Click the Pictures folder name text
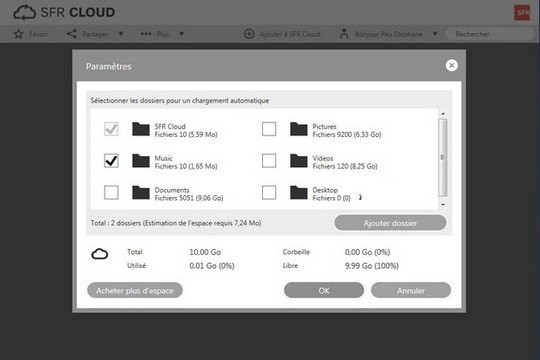This screenshot has height=360, width=540. pos(324,126)
